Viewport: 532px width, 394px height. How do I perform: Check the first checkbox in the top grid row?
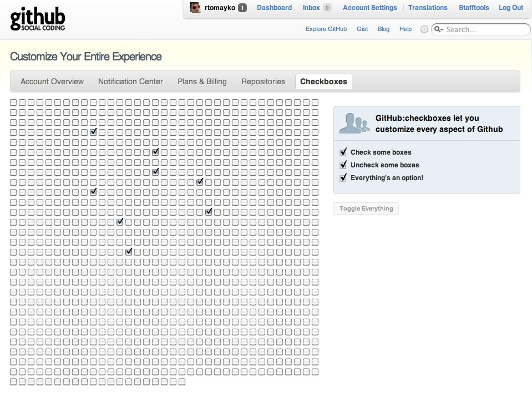tap(13, 102)
